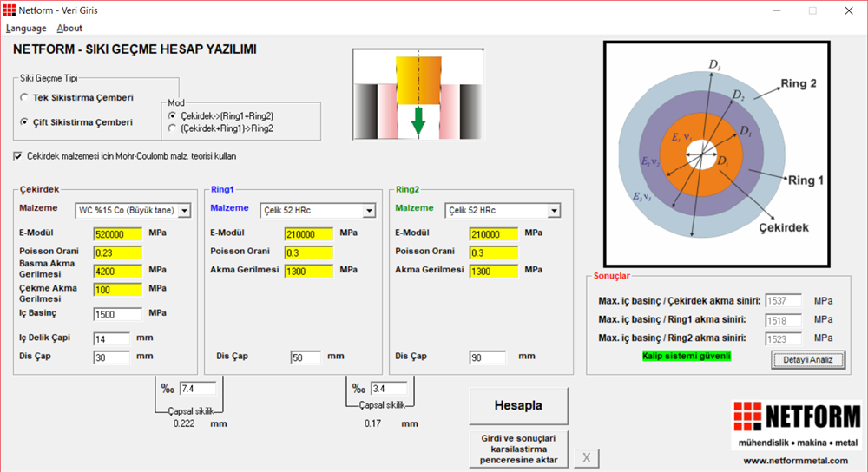Click the Netform app icon in title bar
This screenshot has height=472, width=868.
(10, 10)
